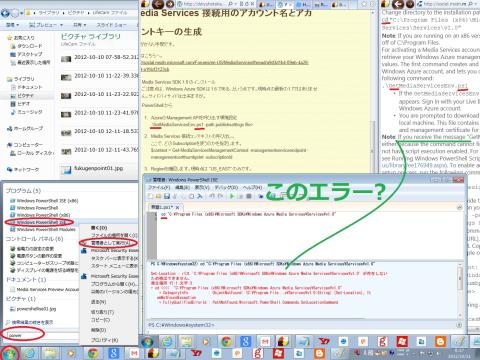Click the PS C:\Windows\system32> command input line

pyautogui.click(x=302, y=325)
